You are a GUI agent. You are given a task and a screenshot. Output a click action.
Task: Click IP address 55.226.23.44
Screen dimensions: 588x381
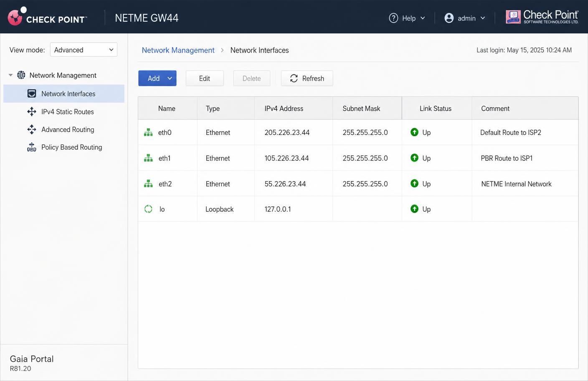pos(285,184)
